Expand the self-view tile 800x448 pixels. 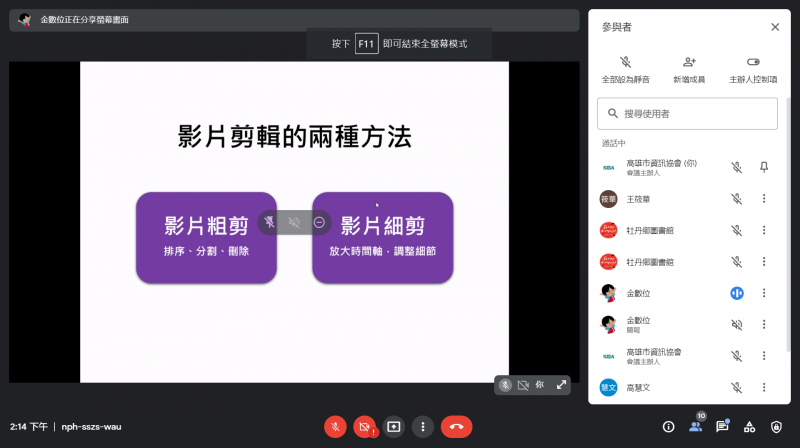(x=561, y=385)
